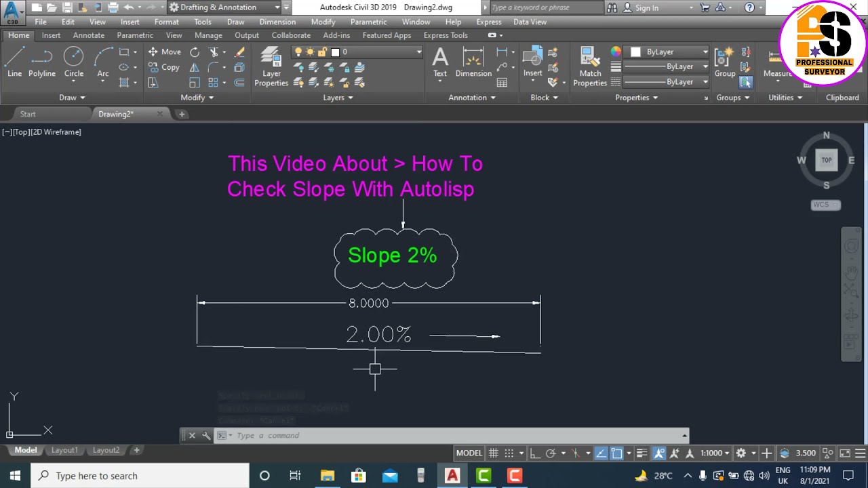Open the AutoCAD application taskbar icon
The image size is (868, 488).
pos(452,475)
